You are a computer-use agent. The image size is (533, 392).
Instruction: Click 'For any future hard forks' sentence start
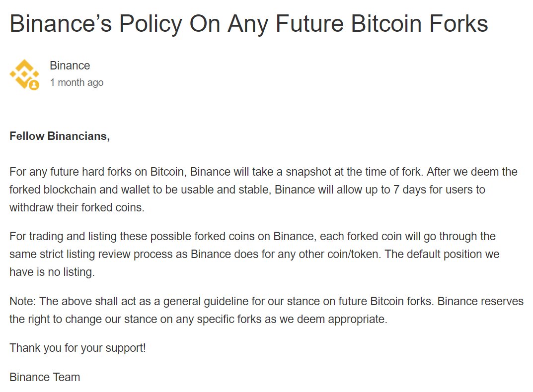(71, 172)
